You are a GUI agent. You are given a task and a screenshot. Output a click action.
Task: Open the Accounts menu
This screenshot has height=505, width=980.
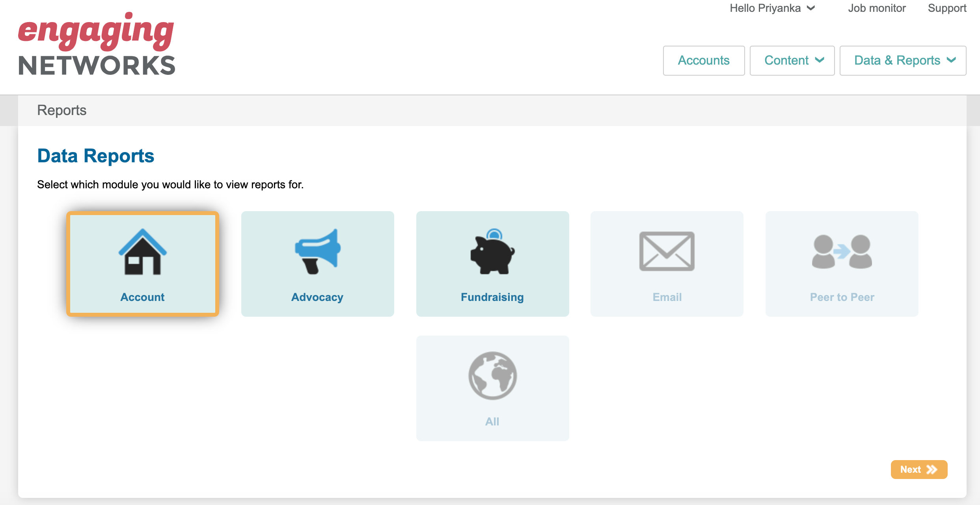[x=704, y=61]
